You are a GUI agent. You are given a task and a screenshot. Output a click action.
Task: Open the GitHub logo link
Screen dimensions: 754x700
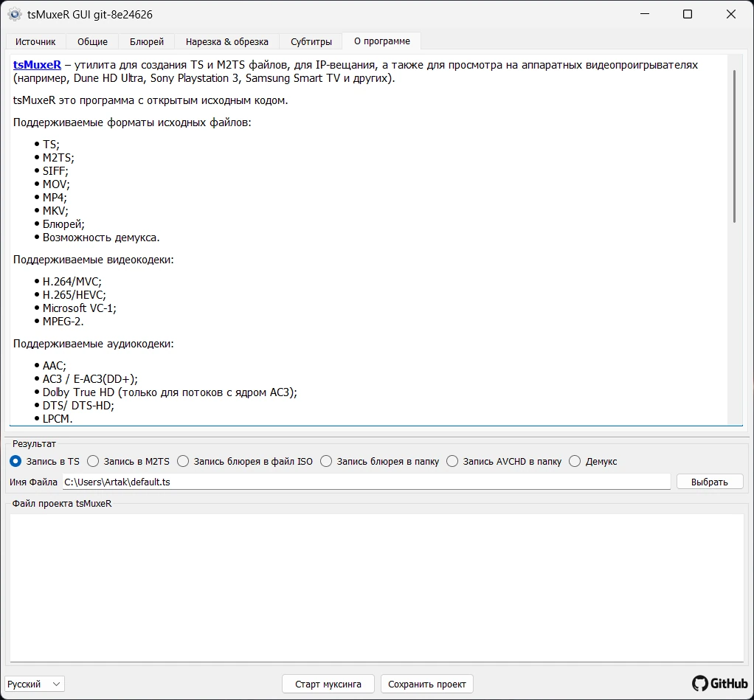(719, 683)
